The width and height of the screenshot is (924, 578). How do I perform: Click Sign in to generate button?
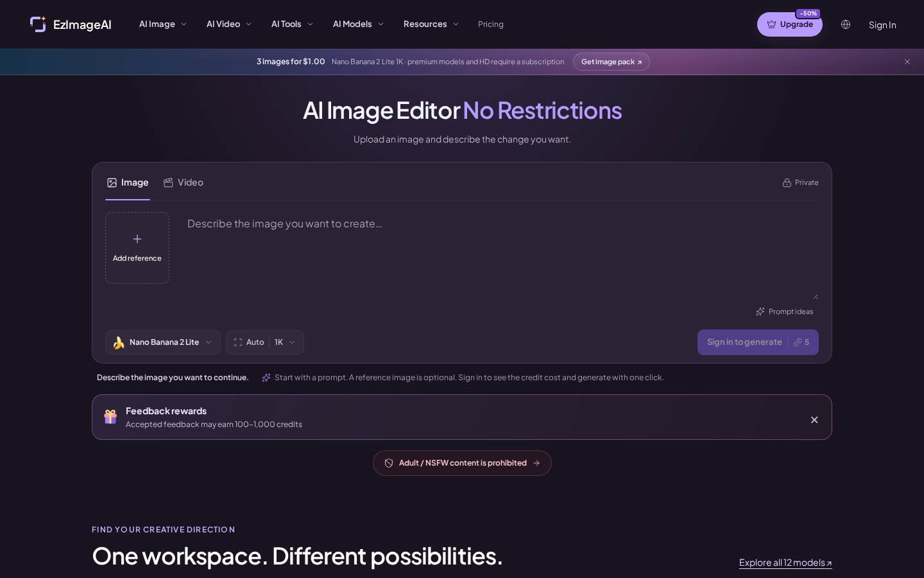pyautogui.click(x=758, y=342)
